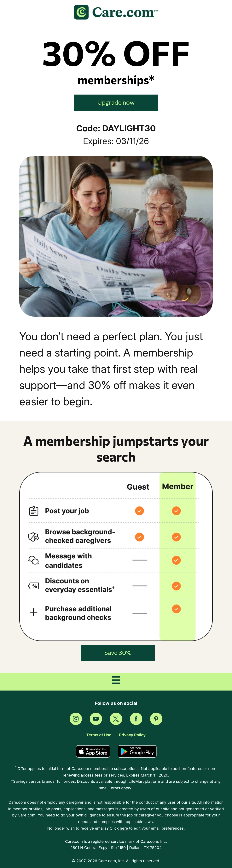
Task: Open the Instagram social icon
Action: (76, 719)
